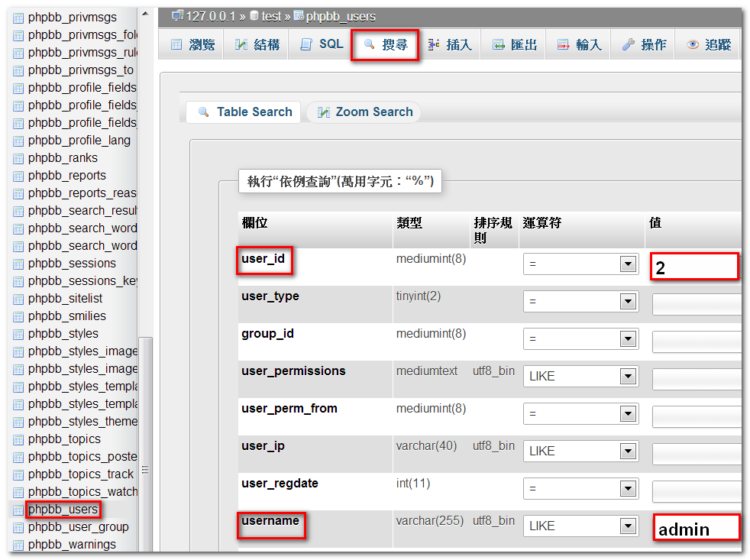Expand the operator dropdown for username

[x=628, y=526]
